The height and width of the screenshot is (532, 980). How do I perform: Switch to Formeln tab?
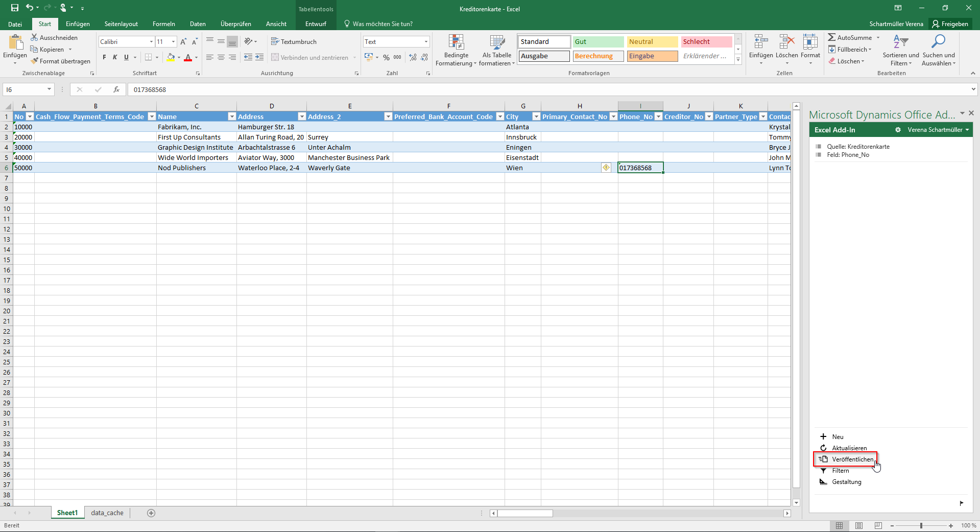163,24
